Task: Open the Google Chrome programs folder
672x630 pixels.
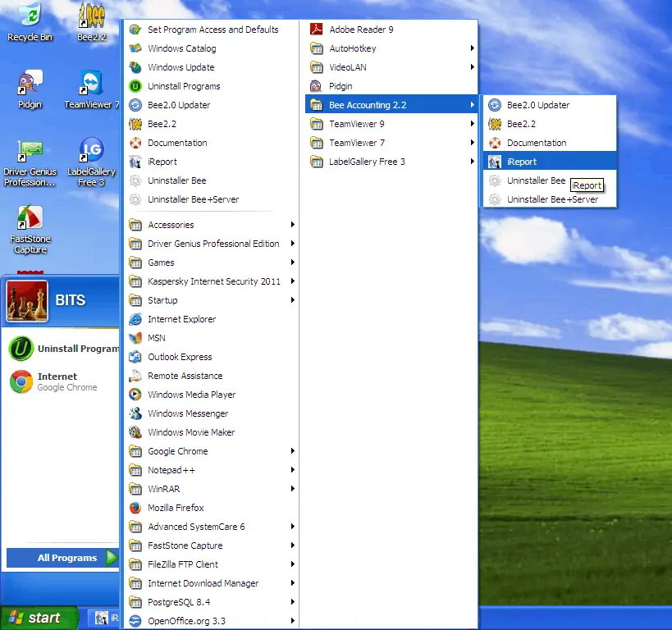Action: click(211, 451)
